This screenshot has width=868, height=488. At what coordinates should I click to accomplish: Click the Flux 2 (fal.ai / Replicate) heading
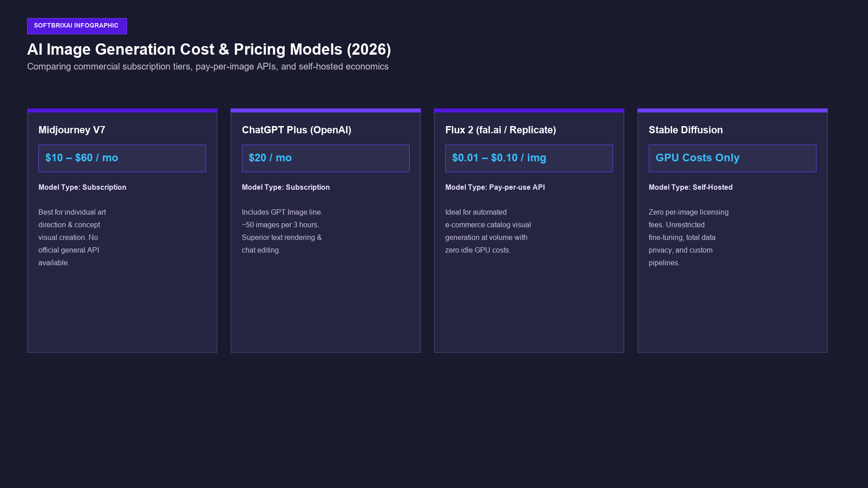pos(500,130)
